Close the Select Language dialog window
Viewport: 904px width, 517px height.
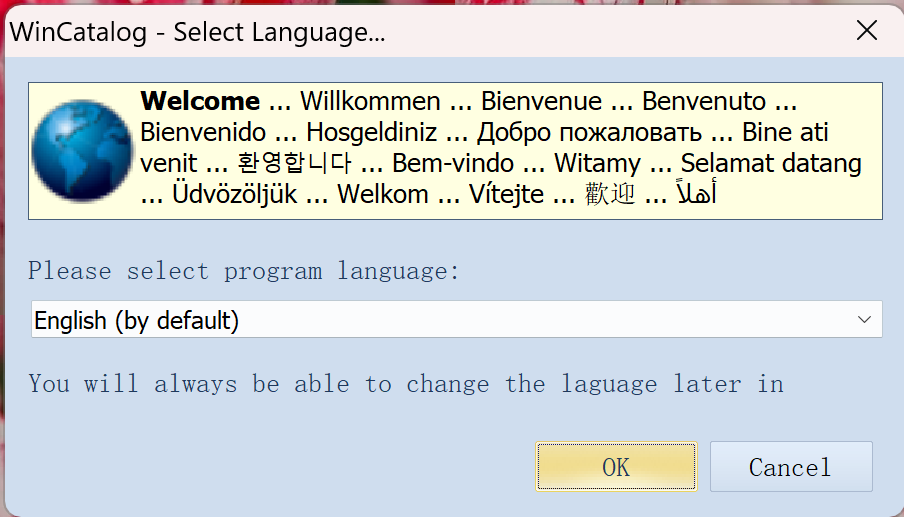tap(867, 31)
